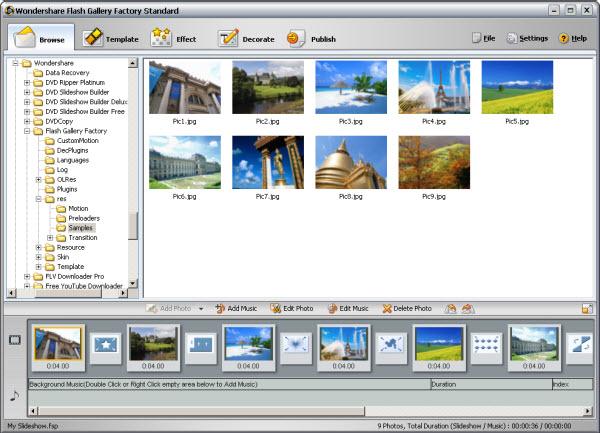Expand the FLV Downloader Pro folder

click(x=27, y=276)
